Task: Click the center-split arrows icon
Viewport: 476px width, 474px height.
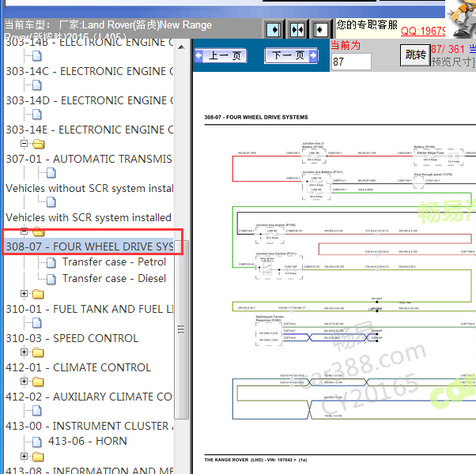Action: (x=297, y=30)
